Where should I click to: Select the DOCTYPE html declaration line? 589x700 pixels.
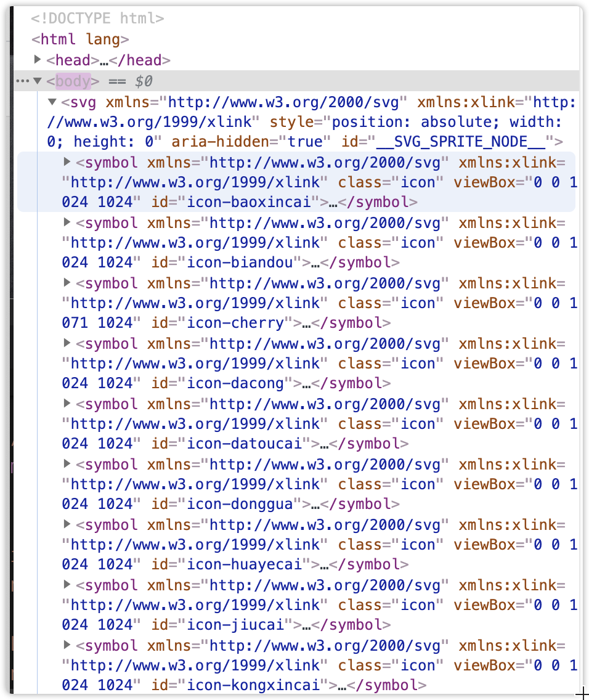(95, 18)
